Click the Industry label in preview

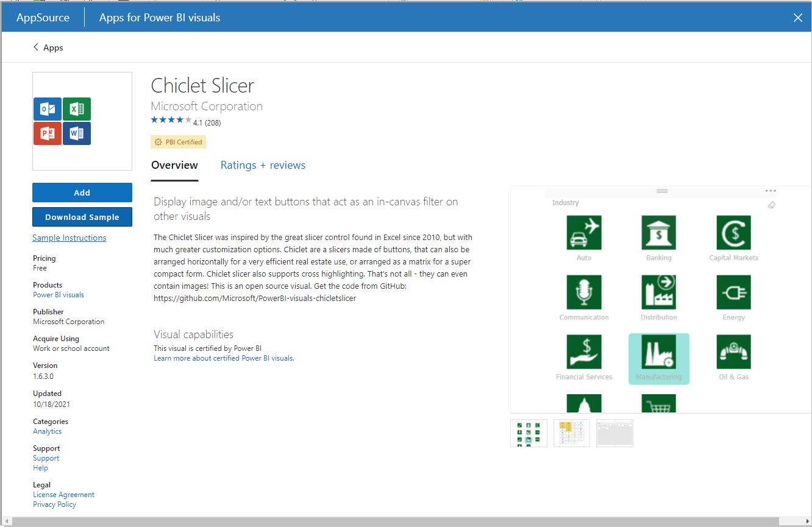pyautogui.click(x=566, y=203)
